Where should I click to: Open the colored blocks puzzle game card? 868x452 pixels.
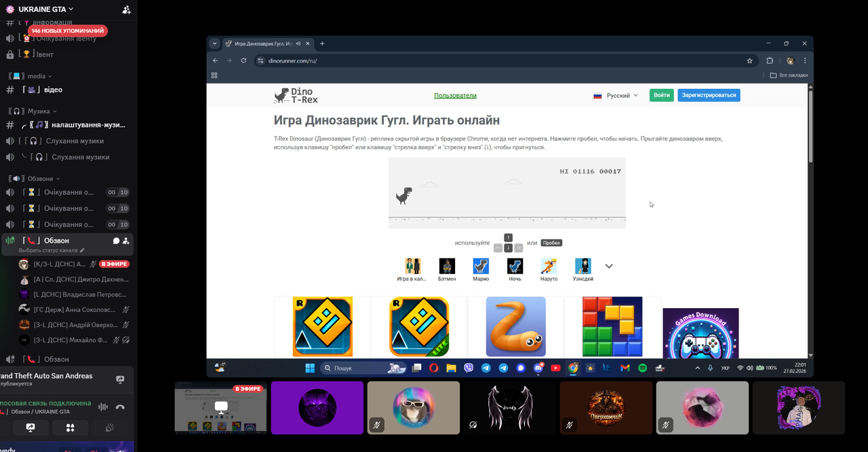point(612,326)
